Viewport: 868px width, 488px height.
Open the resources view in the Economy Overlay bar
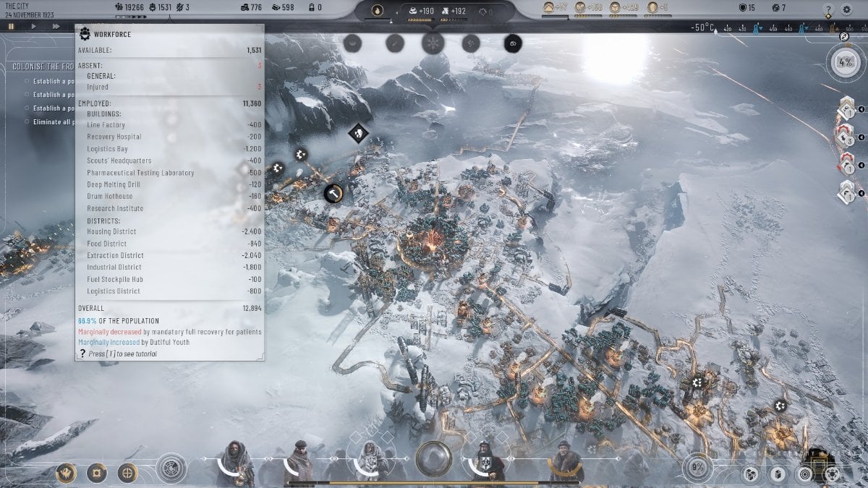(750, 474)
